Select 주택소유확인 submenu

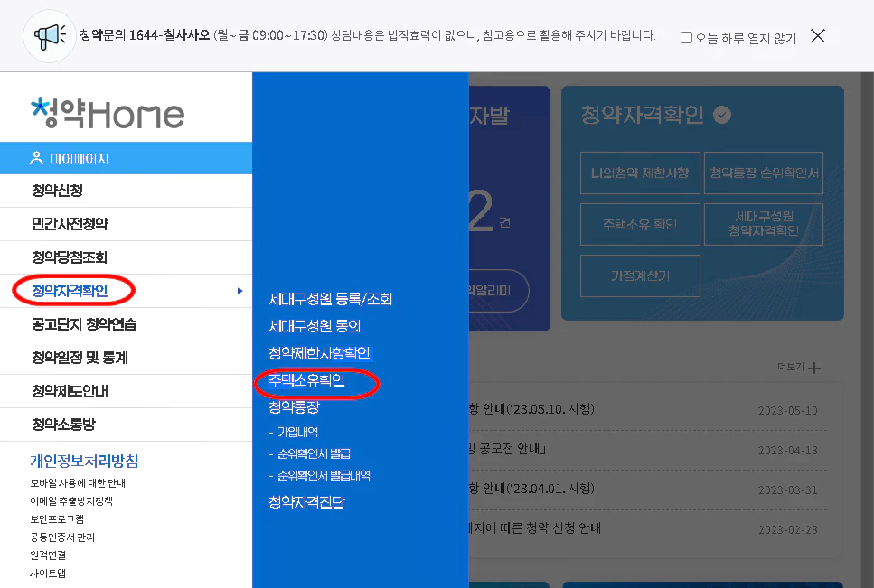(306, 380)
